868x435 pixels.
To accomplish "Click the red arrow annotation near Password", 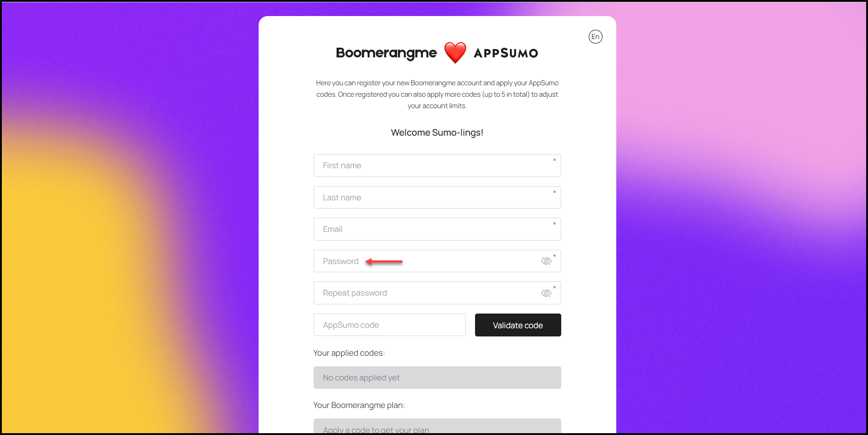I will pos(384,262).
